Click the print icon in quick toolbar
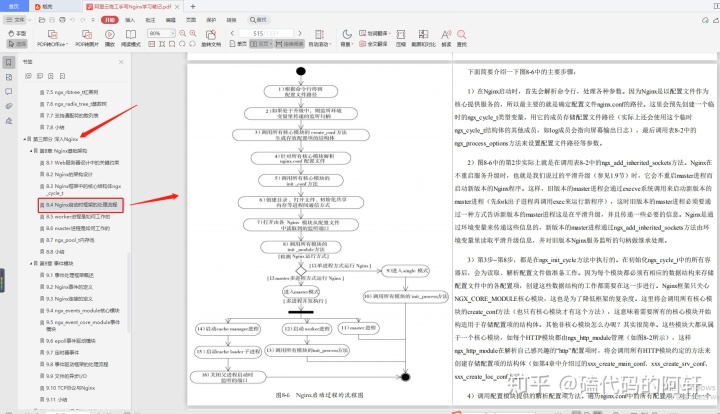This screenshot has height=414, width=720. point(62,20)
